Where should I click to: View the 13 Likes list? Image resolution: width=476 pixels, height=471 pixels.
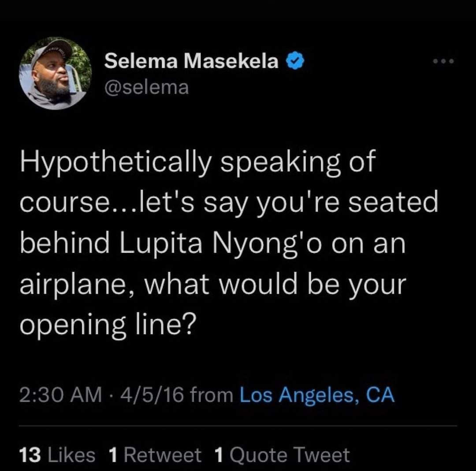coord(58,455)
